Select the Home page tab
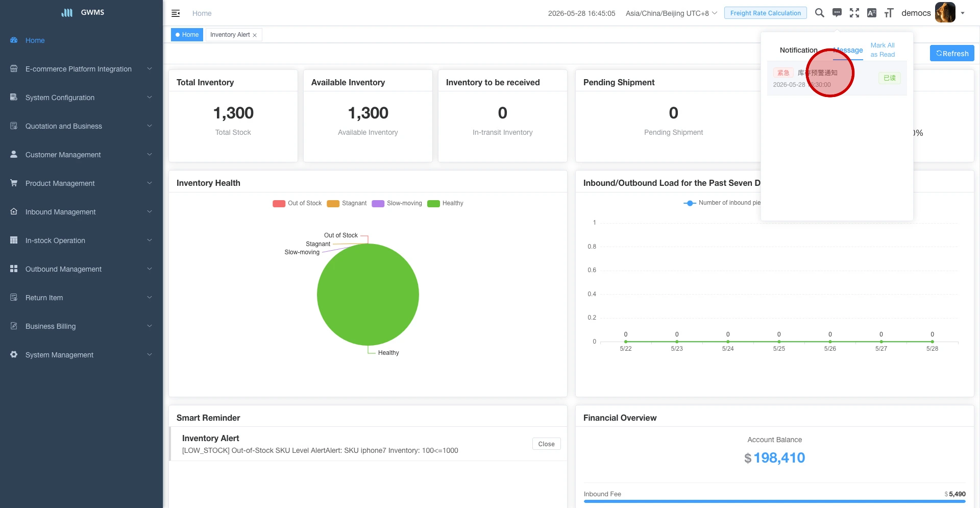The height and width of the screenshot is (508, 980). [187, 35]
